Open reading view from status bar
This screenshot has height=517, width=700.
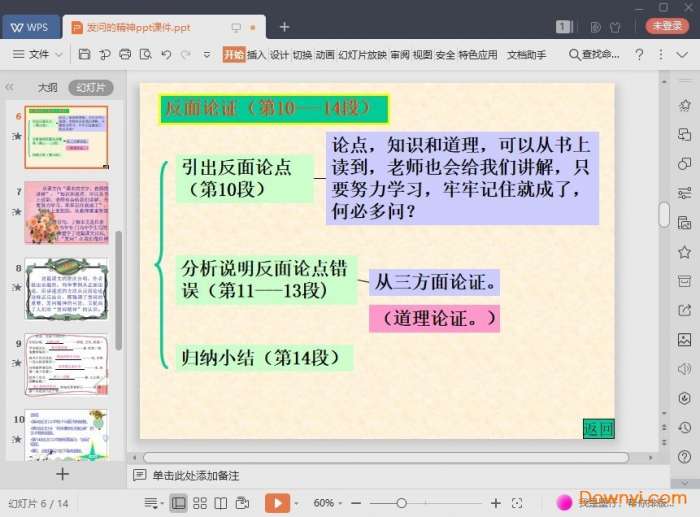coord(222,502)
